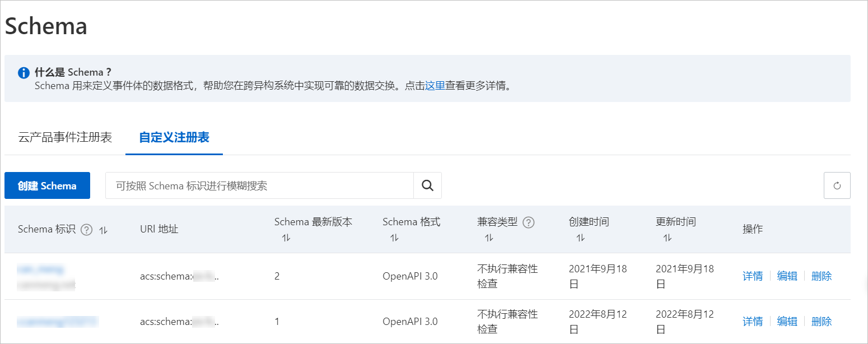Show help for the Schema 标识 column
Viewport: 868px width, 344px height.
(86, 230)
